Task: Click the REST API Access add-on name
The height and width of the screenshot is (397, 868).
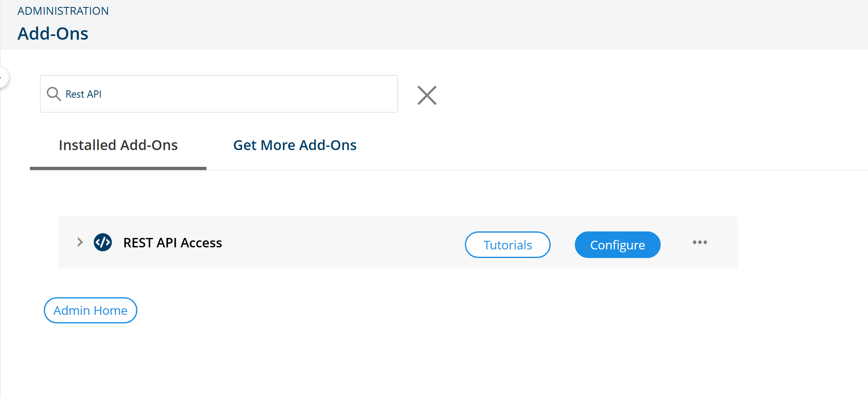Action: pos(173,243)
